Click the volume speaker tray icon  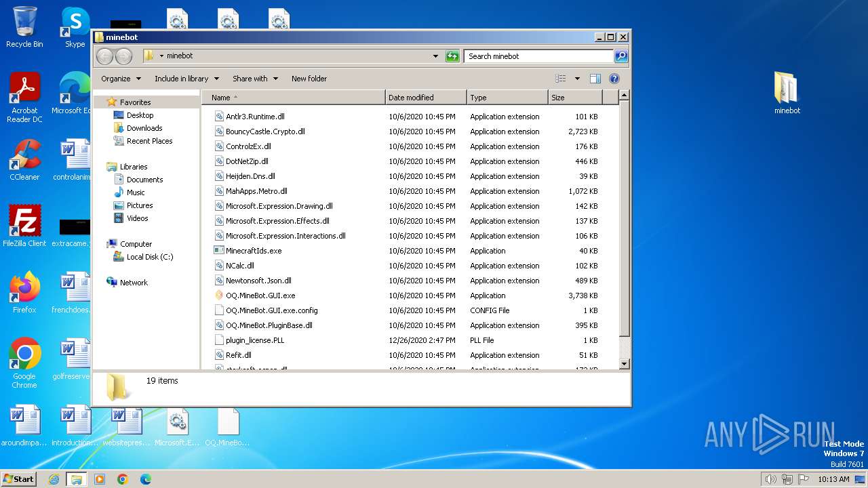click(771, 479)
